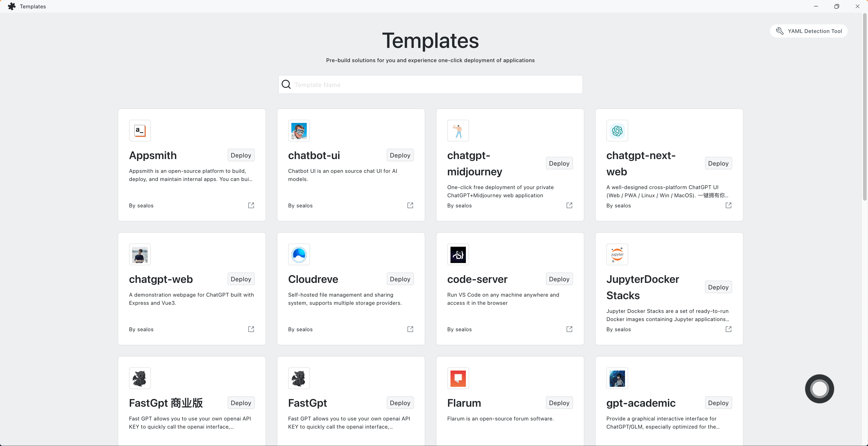Open external link on the chatgpt-web card

tap(251, 329)
